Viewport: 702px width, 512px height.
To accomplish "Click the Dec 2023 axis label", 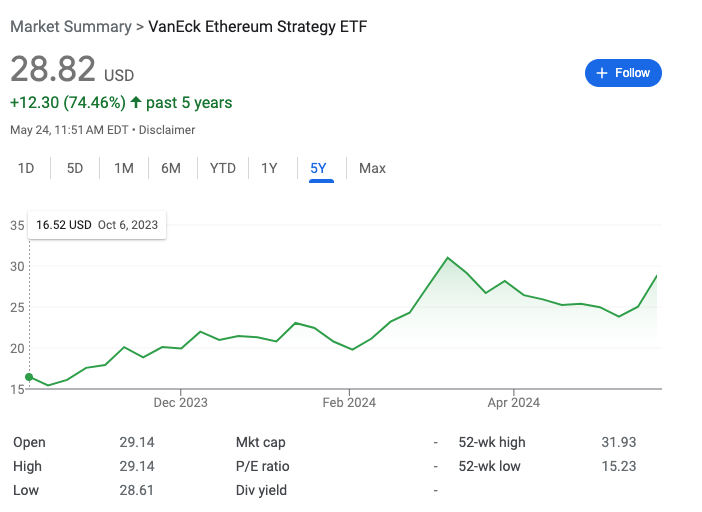I will (x=181, y=403).
